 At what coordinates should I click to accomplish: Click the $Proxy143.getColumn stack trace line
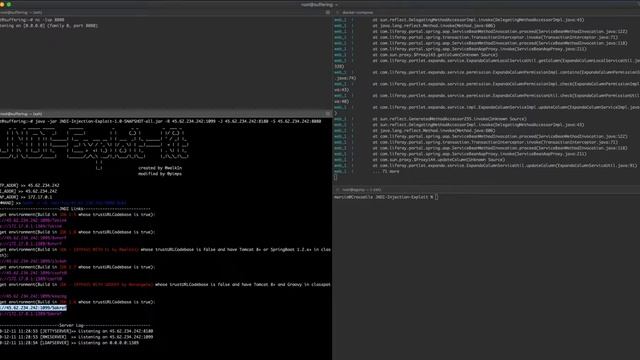pos(435,55)
